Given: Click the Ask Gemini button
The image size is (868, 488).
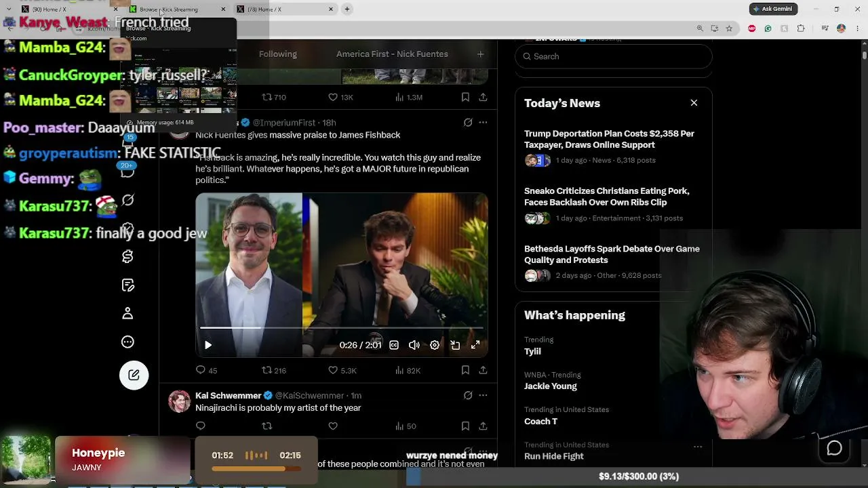Looking at the screenshot, I should pyautogui.click(x=773, y=9).
